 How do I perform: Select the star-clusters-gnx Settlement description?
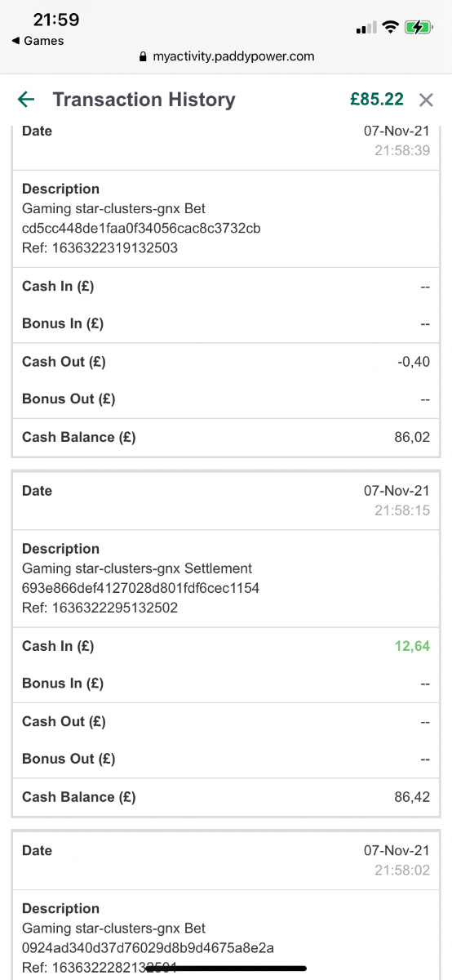coord(137,568)
